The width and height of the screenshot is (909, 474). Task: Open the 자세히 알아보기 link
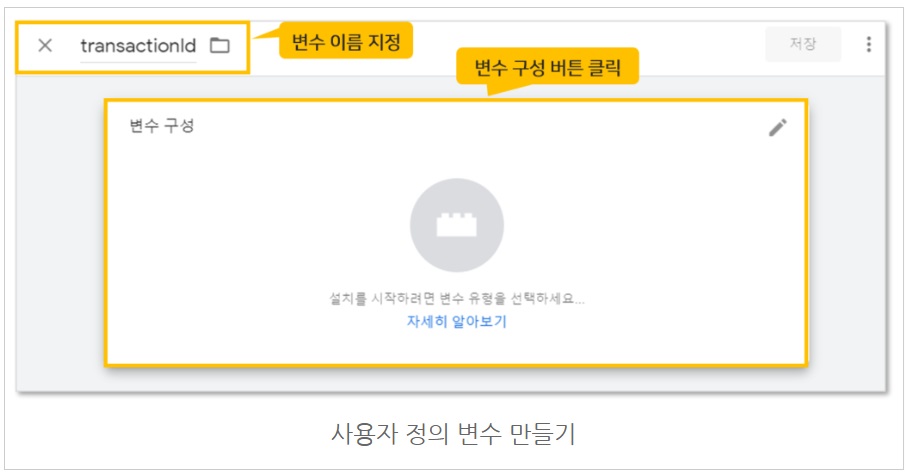(457, 321)
